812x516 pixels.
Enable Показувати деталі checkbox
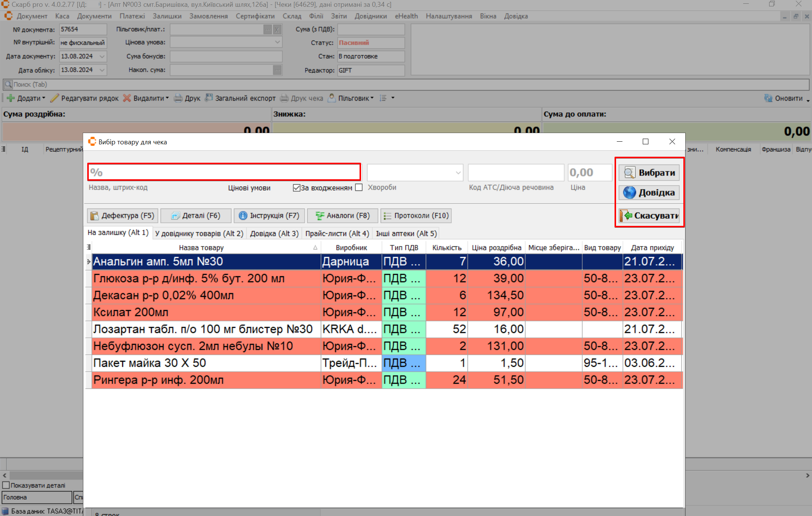click(6, 485)
